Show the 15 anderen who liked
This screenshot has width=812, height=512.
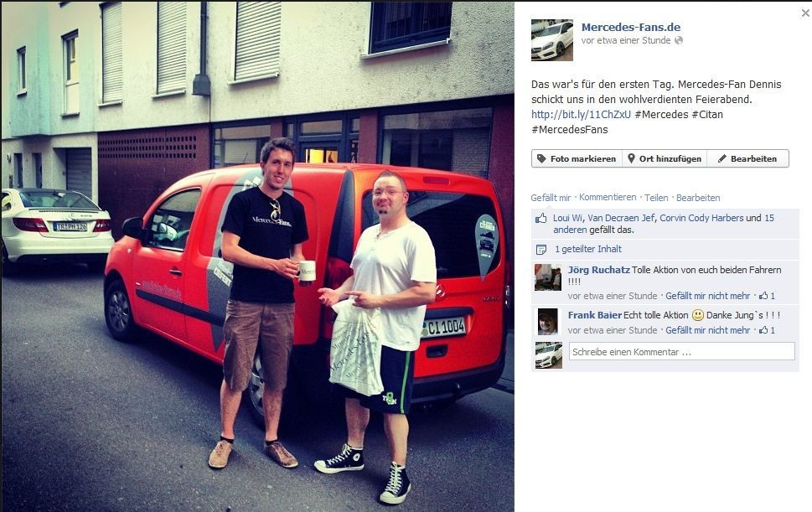(x=664, y=224)
